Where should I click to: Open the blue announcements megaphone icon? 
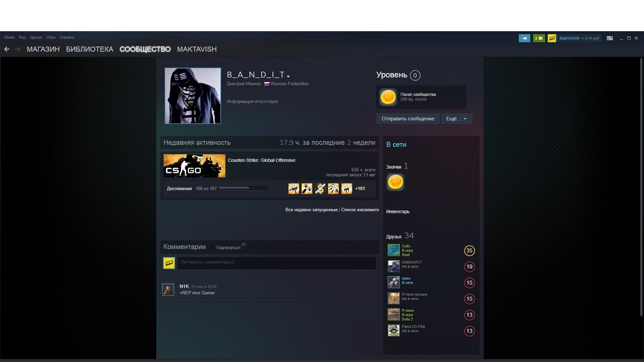[x=524, y=38]
